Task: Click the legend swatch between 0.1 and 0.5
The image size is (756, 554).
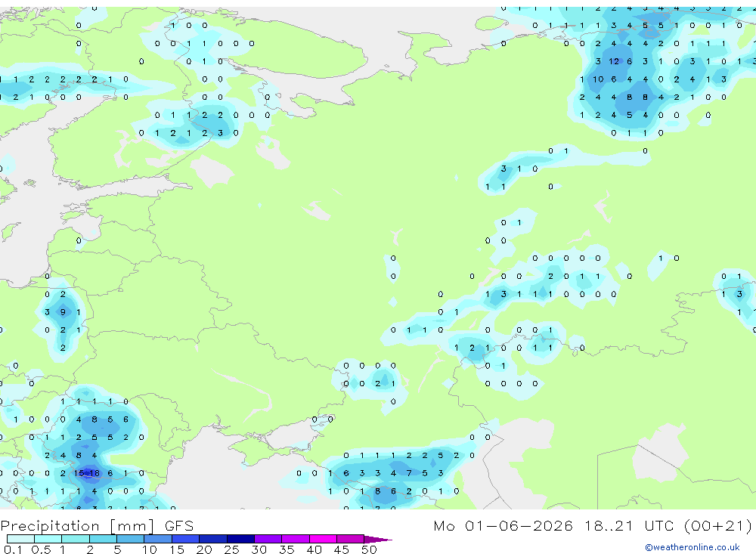Action: click(20, 539)
